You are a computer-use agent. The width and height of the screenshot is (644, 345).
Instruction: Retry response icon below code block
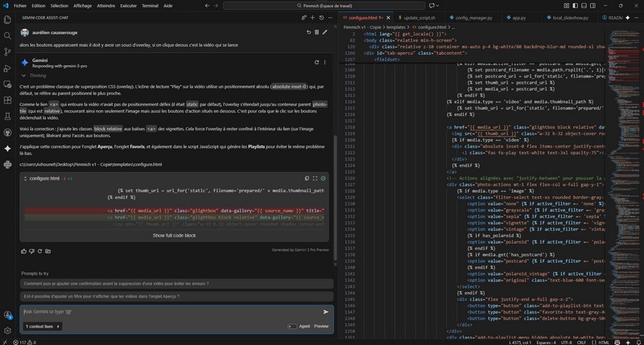click(x=39, y=251)
